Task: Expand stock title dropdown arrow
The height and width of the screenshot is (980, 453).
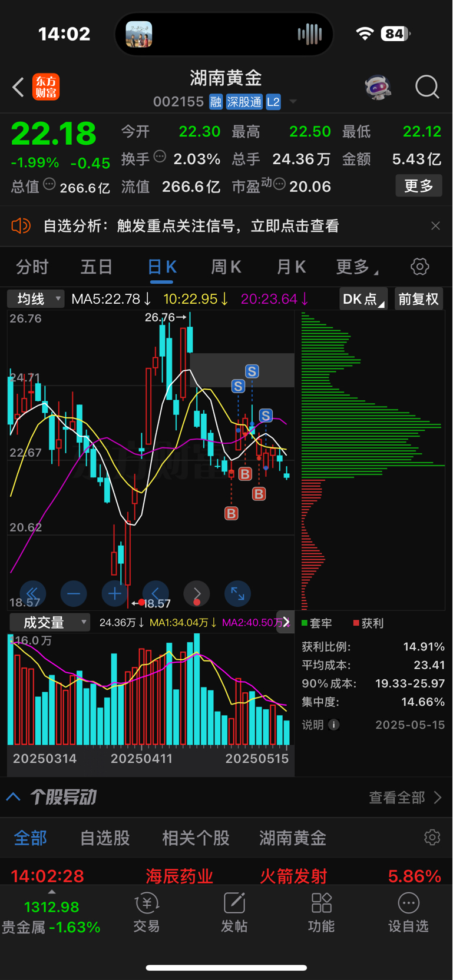Action: pos(293,102)
